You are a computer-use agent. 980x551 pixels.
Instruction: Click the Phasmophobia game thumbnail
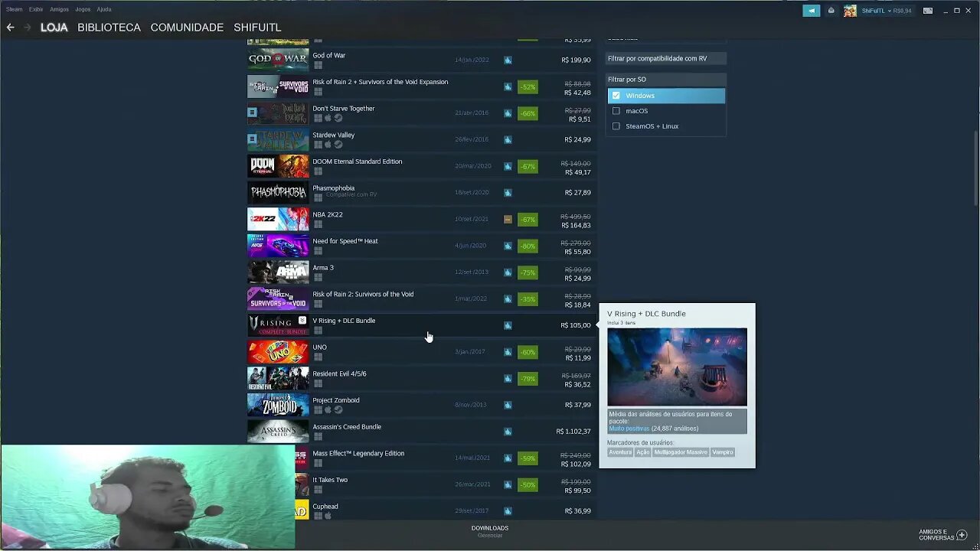[x=278, y=192]
